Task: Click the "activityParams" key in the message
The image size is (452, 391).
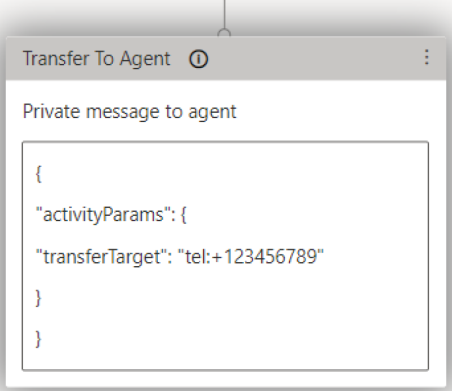Action: pos(102,214)
